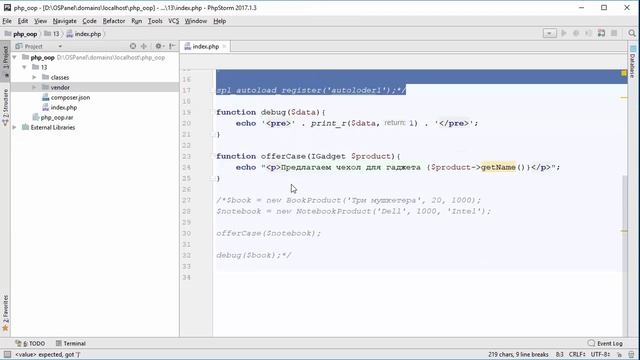Click the getName highlighted method call
The width and height of the screenshot is (640, 360).
498,167
